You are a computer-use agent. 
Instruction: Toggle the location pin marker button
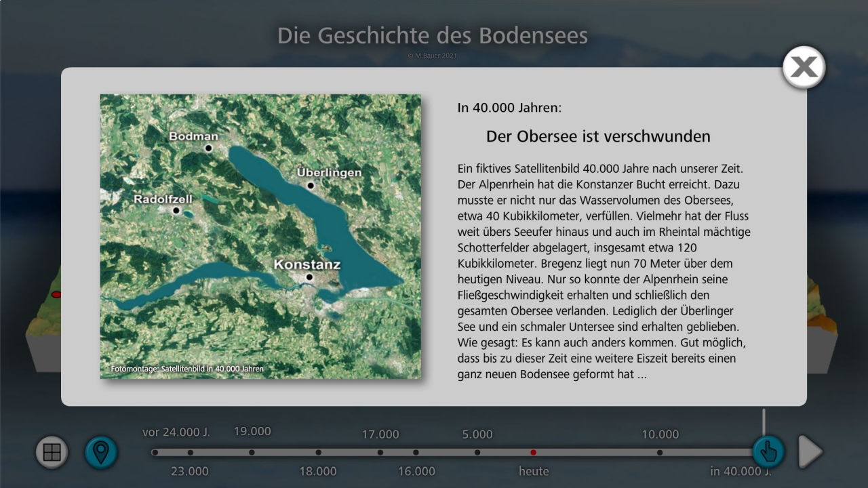point(101,452)
